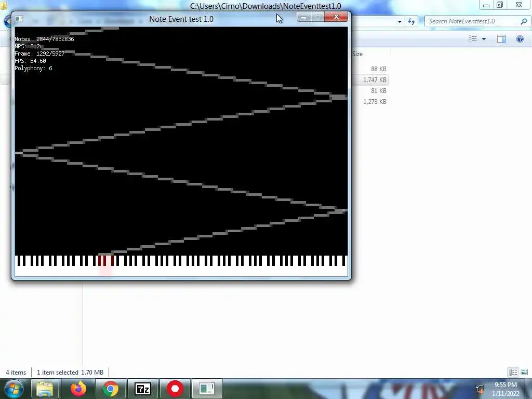Minimize the Explorer window
Viewport: 532px width, 399px height.
click(x=486, y=5)
